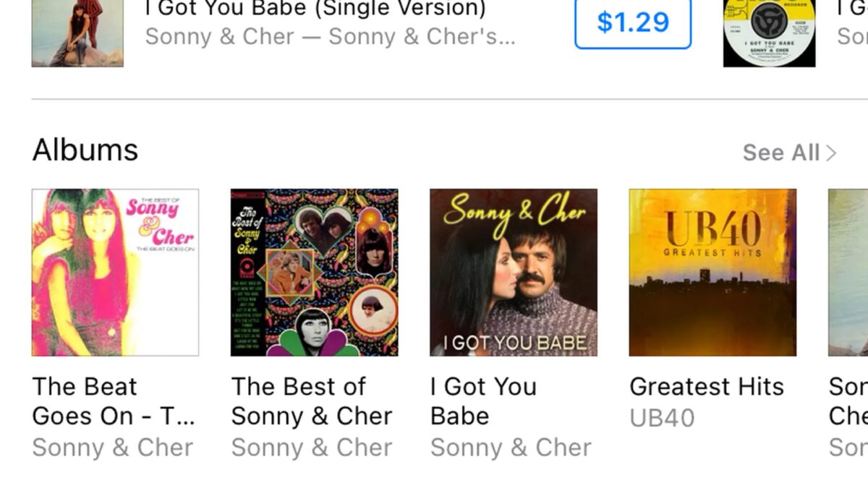The image size is (868, 488).
Task: Open I Got You Babe album cover
Action: [x=514, y=273]
